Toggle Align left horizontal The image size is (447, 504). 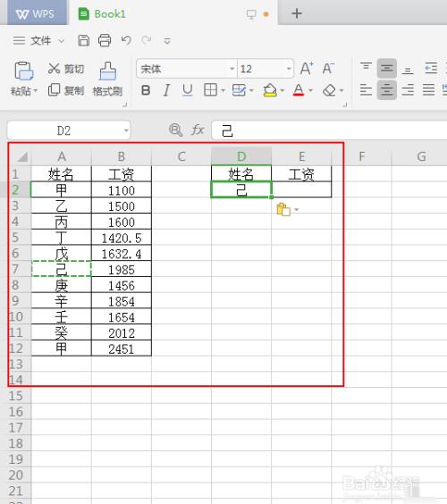tap(366, 89)
